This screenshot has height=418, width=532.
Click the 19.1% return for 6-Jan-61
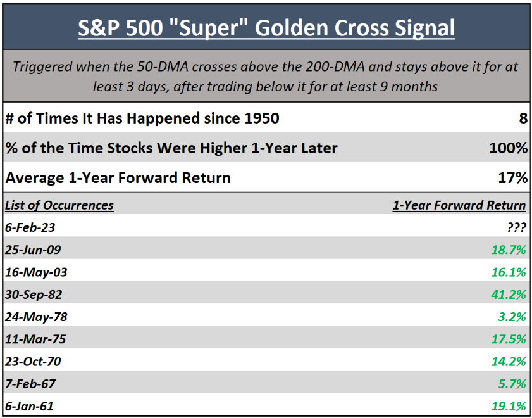[509, 406]
